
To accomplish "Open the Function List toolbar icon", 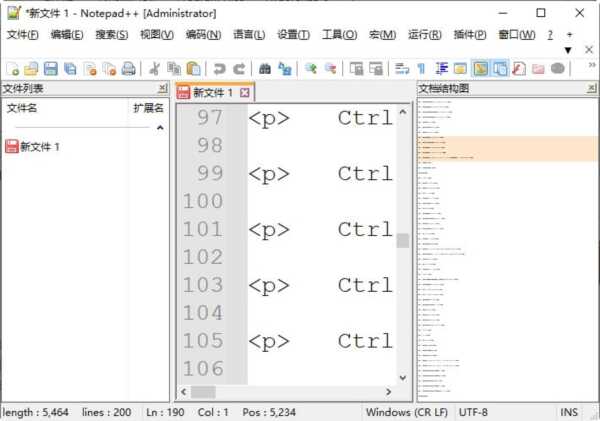I will tap(519, 69).
